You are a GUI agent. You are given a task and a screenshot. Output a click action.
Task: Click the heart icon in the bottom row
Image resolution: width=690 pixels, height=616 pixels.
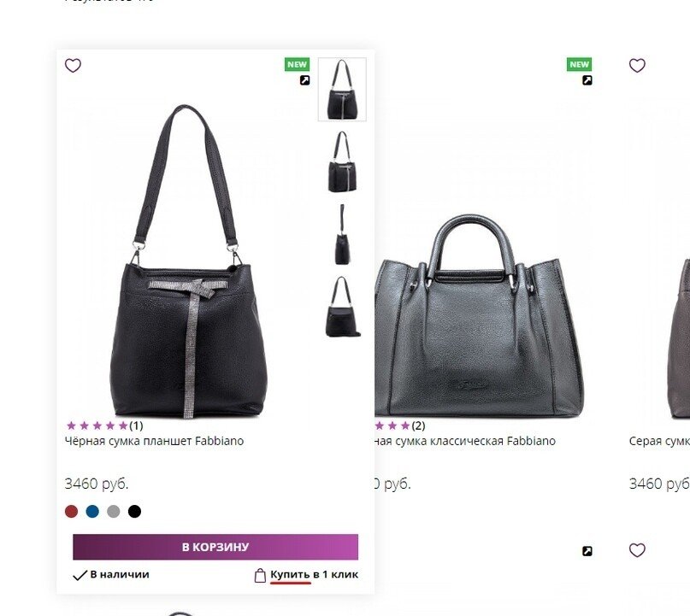coord(637,550)
